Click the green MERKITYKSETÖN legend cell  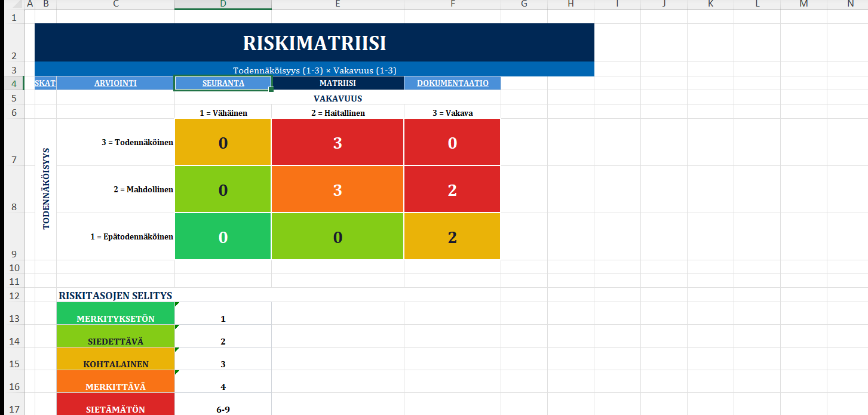click(x=115, y=314)
